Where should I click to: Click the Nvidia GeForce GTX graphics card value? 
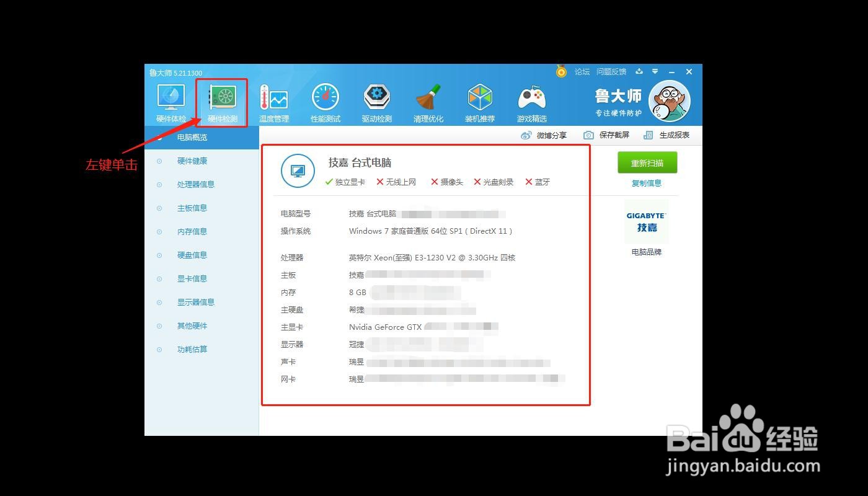pyautogui.click(x=385, y=327)
